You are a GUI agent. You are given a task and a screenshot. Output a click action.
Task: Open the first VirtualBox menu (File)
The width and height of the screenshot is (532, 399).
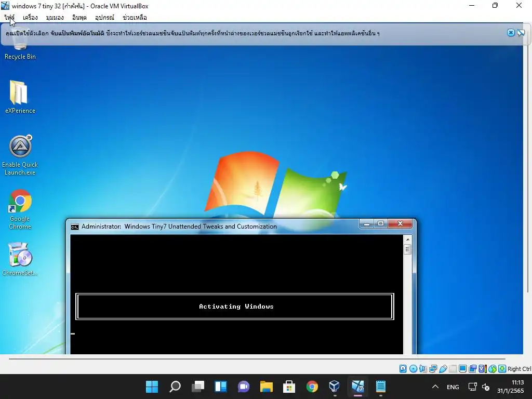click(x=9, y=17)
